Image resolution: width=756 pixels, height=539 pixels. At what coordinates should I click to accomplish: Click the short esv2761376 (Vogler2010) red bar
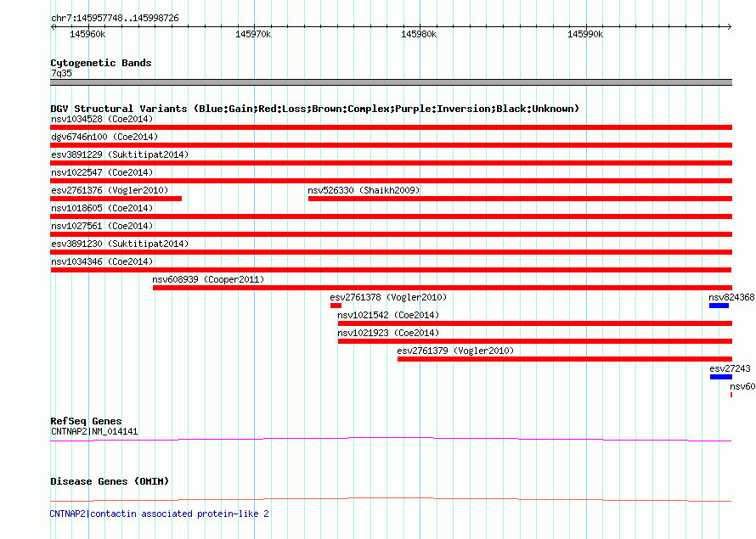(116, 199)
